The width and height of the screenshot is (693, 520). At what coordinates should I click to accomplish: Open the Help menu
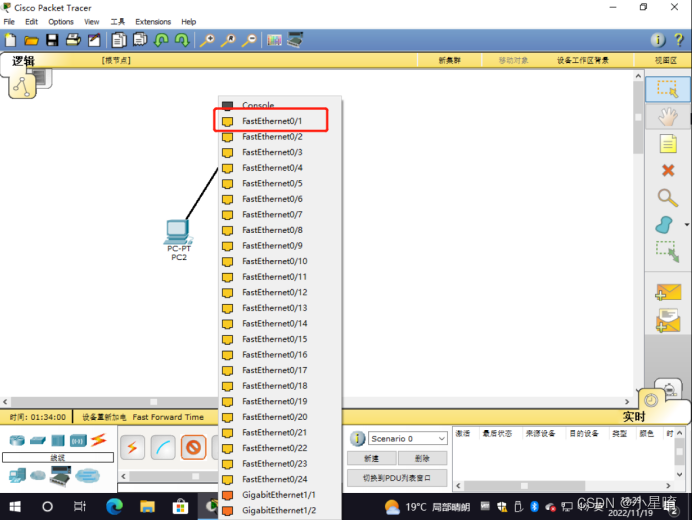point(188,22)
